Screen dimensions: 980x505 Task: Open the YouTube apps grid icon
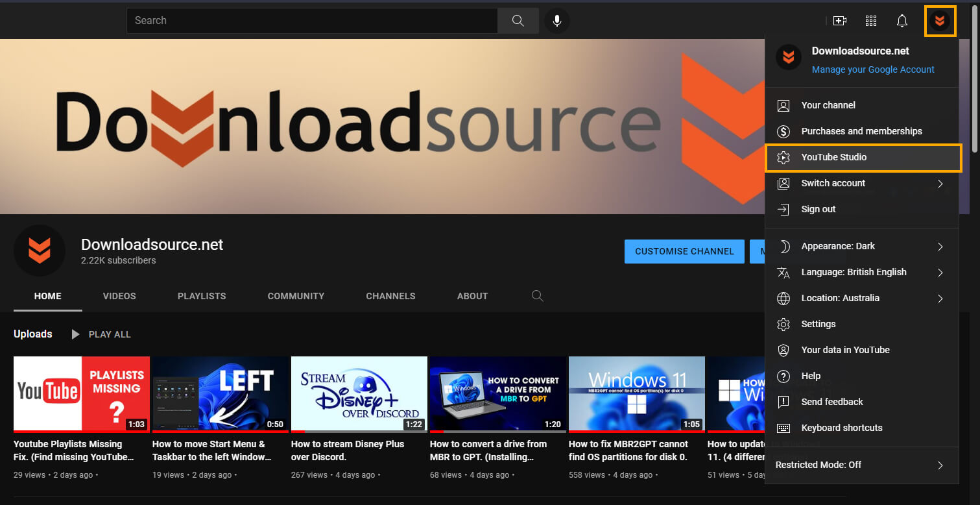871,21
